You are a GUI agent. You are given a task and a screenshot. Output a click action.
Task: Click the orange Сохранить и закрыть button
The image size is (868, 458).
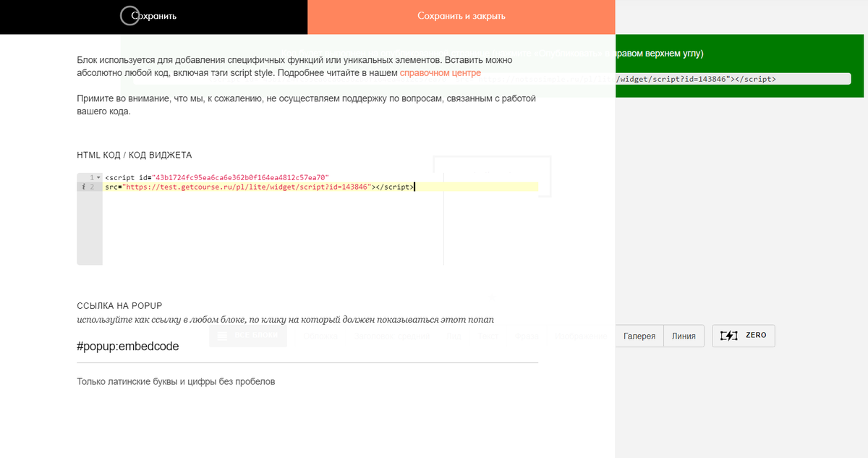click(461, 17)
